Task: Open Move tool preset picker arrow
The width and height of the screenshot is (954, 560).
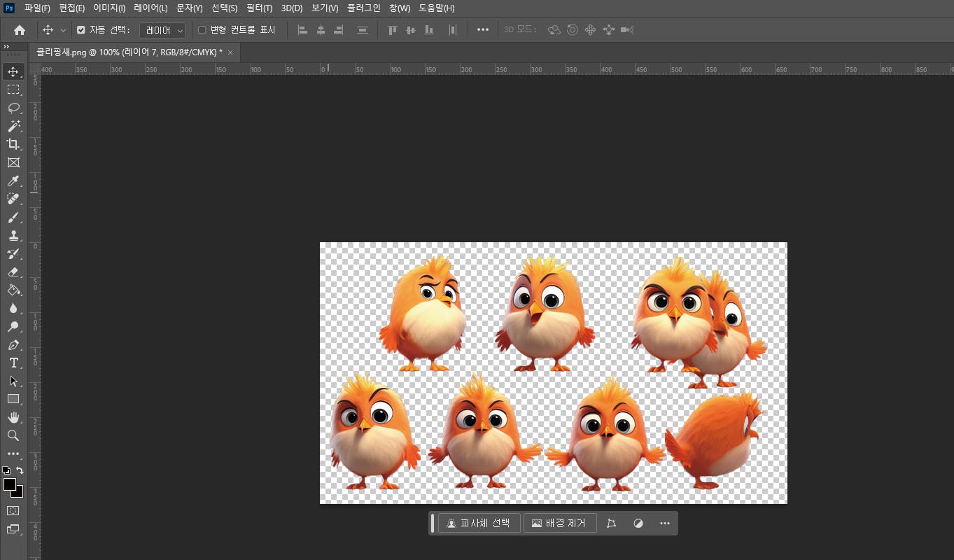Action: point(63,30)
